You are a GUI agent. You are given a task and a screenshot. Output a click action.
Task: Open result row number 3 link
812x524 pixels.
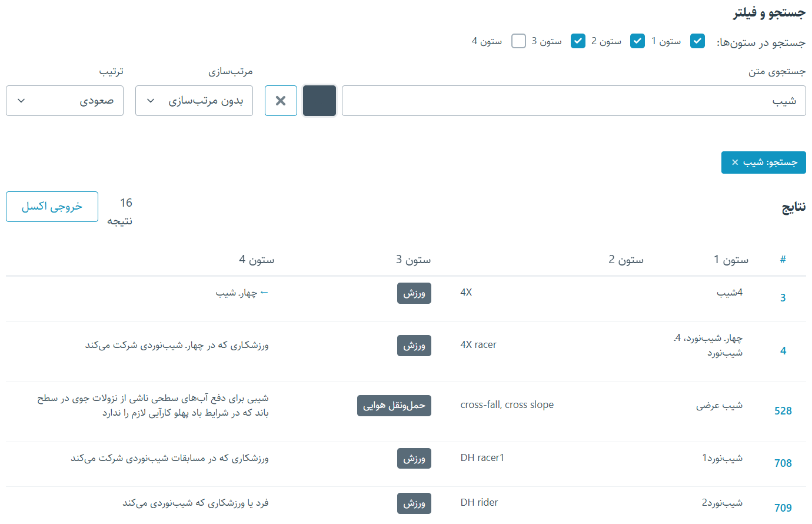[x=783, y=298]
